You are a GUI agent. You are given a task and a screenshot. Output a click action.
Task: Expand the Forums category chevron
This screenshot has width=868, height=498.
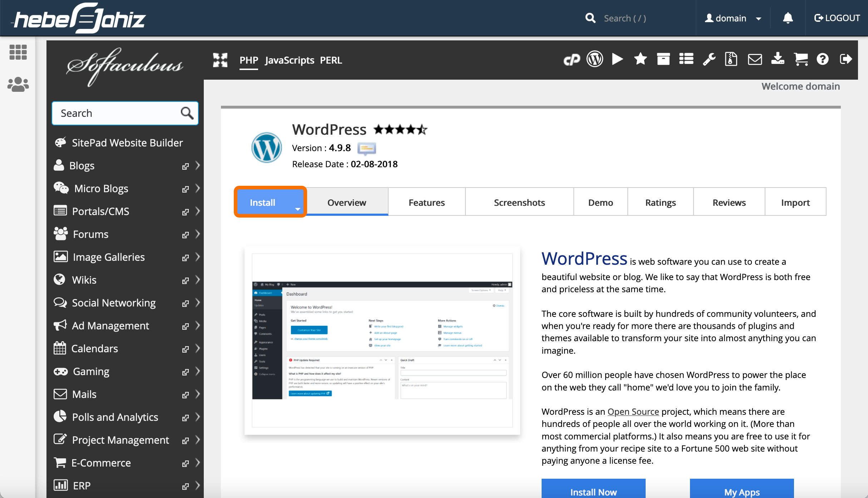[x=198, y=234]
